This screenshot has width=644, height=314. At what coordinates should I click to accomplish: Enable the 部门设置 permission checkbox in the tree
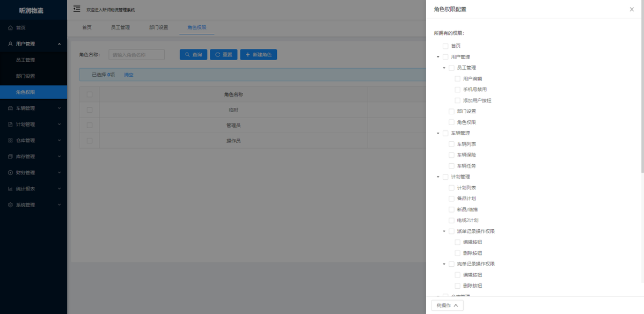(451, 112)
